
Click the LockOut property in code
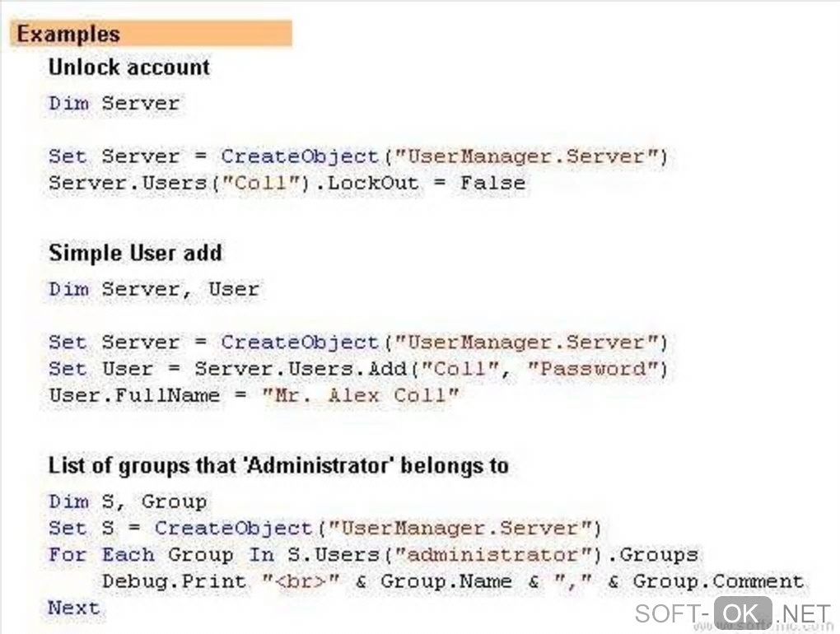[373, 183]
